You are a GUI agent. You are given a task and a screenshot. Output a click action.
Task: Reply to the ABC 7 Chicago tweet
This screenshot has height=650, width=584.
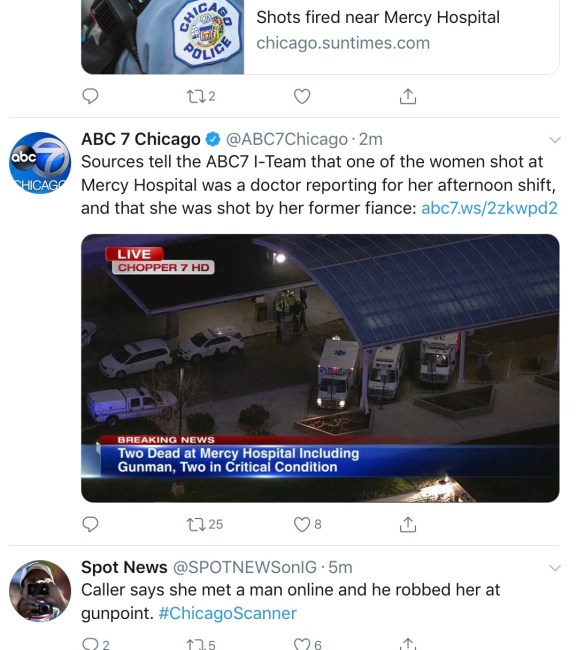[x=90, y=524]
